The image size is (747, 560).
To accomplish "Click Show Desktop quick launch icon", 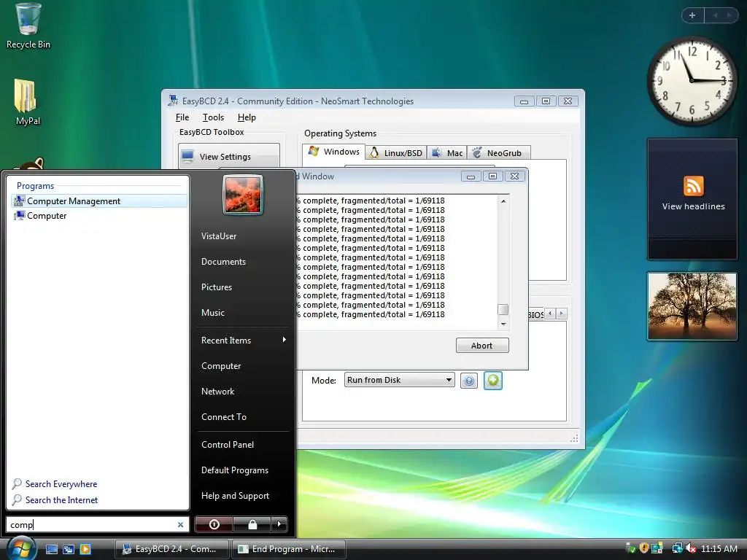I will pos(52,549).
